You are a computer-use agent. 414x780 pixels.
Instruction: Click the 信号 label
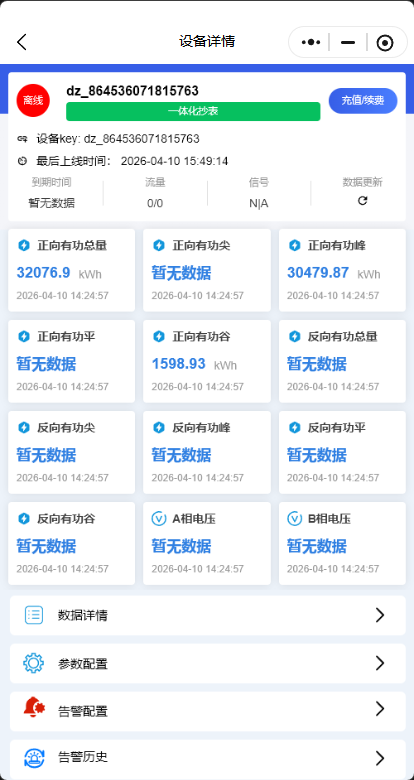click(x=259, y=182)
